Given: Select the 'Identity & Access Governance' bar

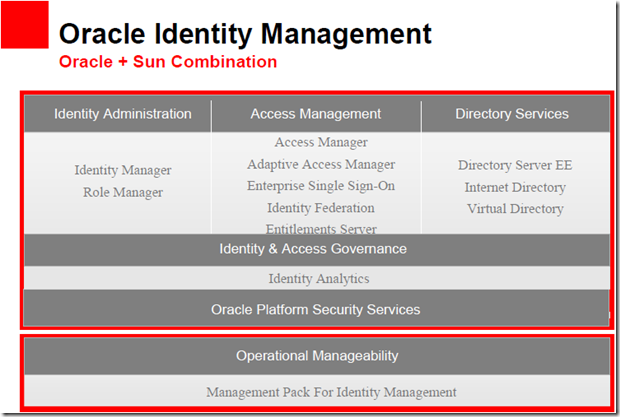Looking at the screenshot, I should pos(317,250).
